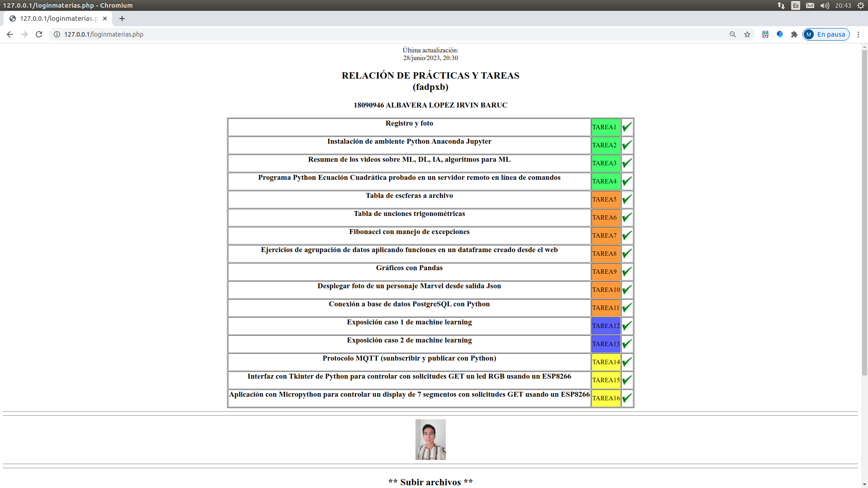Click the green checkmark for TAREA10
The width and height of the screenshot is (868, 488).
pos(627,290)
